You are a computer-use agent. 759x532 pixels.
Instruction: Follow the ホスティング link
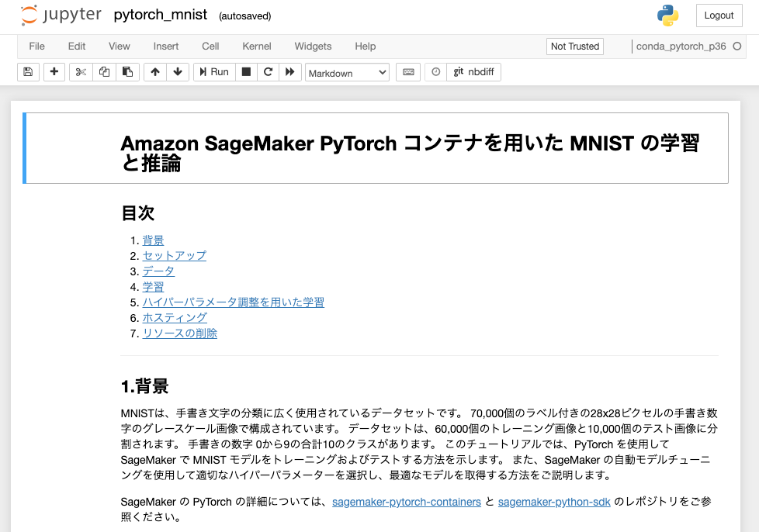coord(175,318)
